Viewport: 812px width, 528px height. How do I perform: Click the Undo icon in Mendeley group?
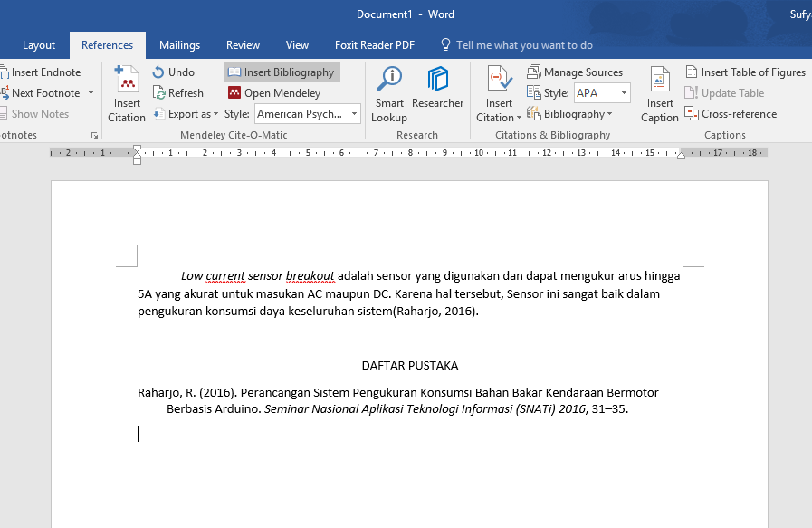158,72
